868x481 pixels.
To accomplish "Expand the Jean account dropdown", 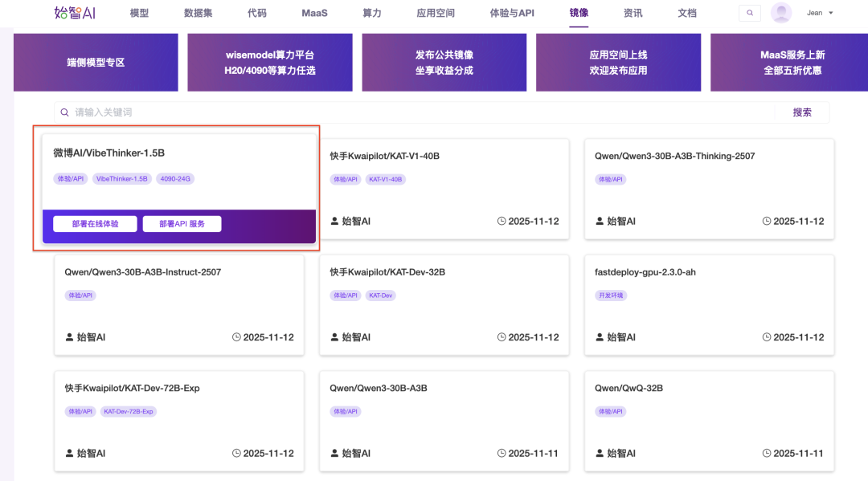I will pyautogui.click(x=820, y=13).
